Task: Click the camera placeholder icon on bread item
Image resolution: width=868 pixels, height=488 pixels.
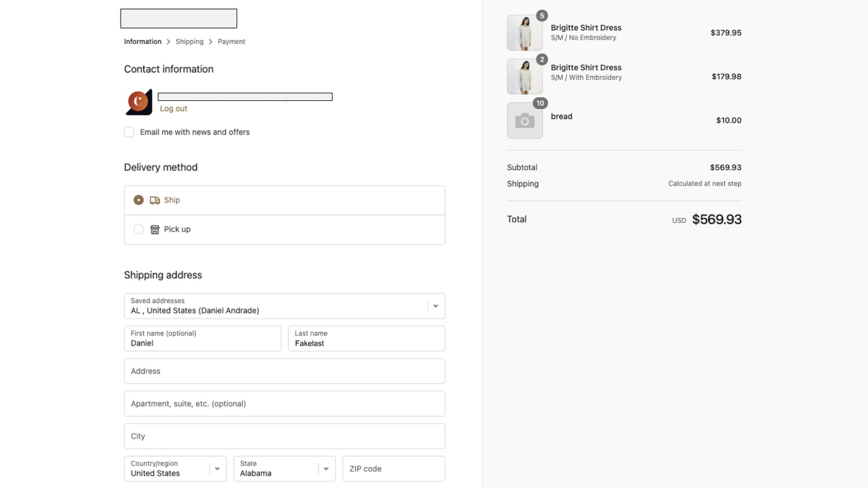Action: tap(524, 120)
